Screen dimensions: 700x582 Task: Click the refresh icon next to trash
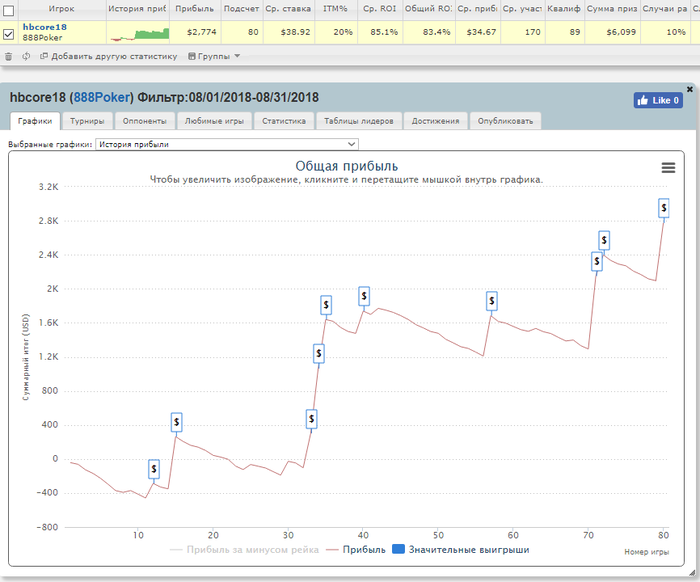26,56
